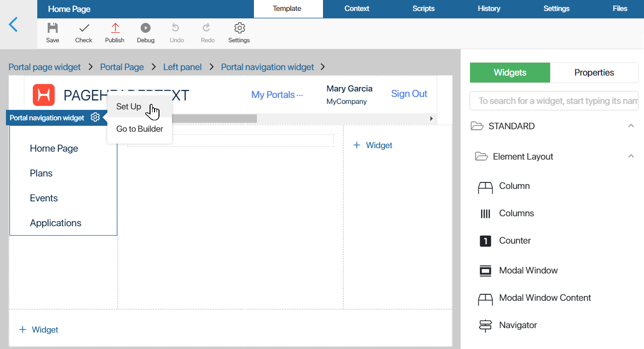Publish the page template
The image size is (644, 349).
click(x=115, y=28)
